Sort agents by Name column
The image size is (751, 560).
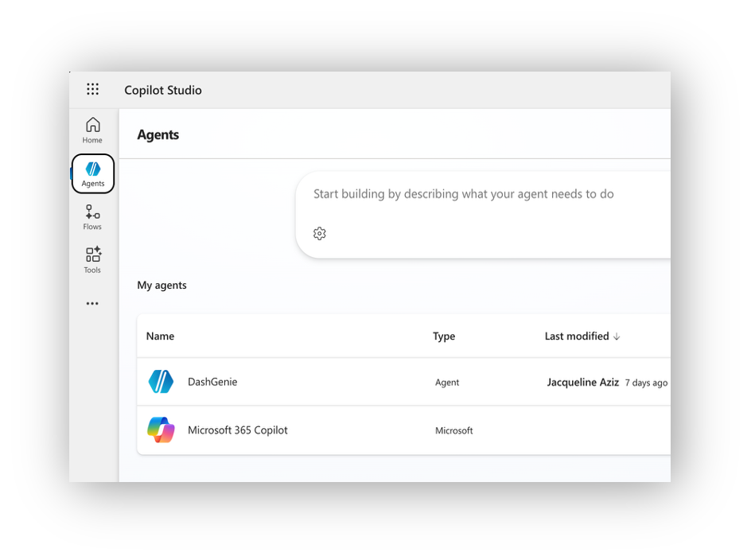[x=160, y=336]
